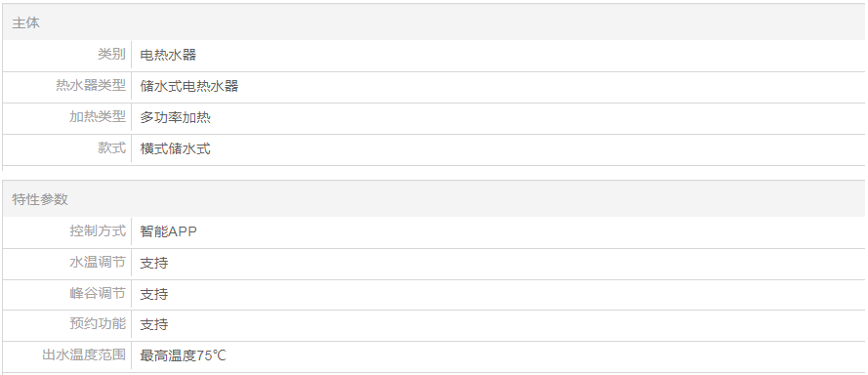Screen dimensions: 868x375
Task: Click 支持 next to 峰谷调节
Action: point(154,294)
